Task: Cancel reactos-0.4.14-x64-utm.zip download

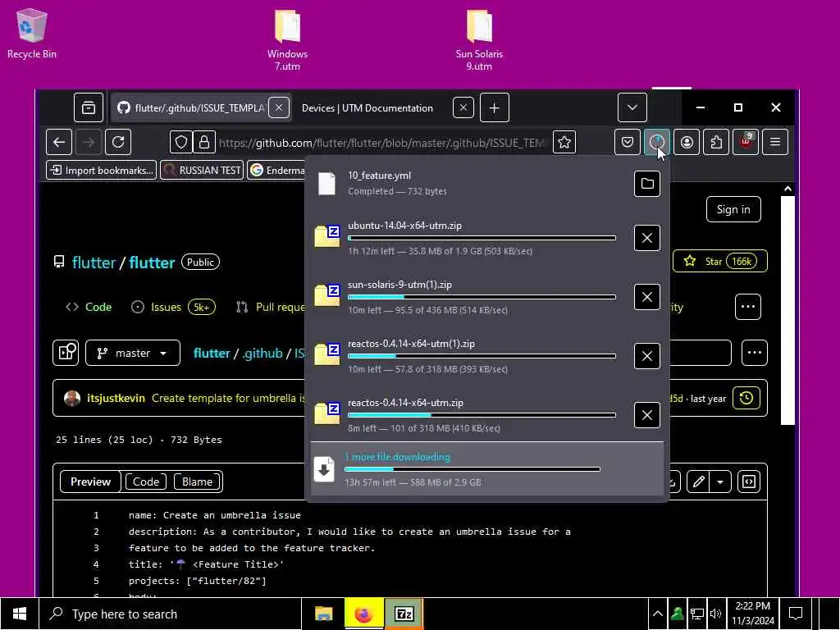Action: tap(647, 415)
